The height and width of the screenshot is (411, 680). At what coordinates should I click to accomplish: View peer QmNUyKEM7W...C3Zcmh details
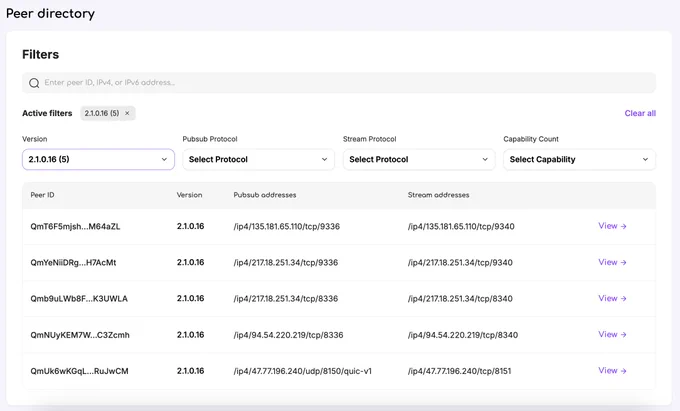tap(612, 334)
